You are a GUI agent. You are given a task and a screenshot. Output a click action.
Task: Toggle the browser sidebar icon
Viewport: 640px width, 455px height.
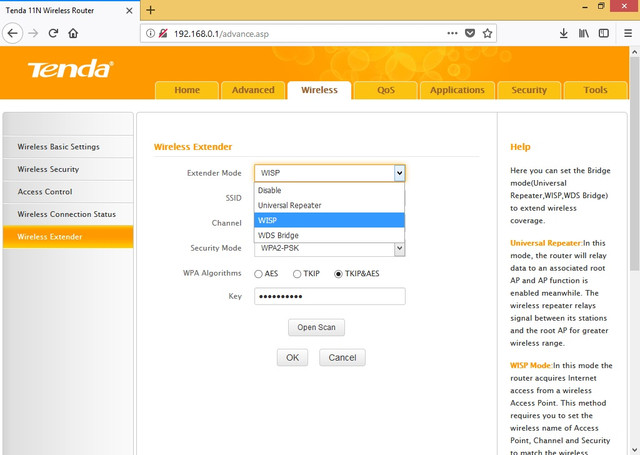tap(604, 33)
